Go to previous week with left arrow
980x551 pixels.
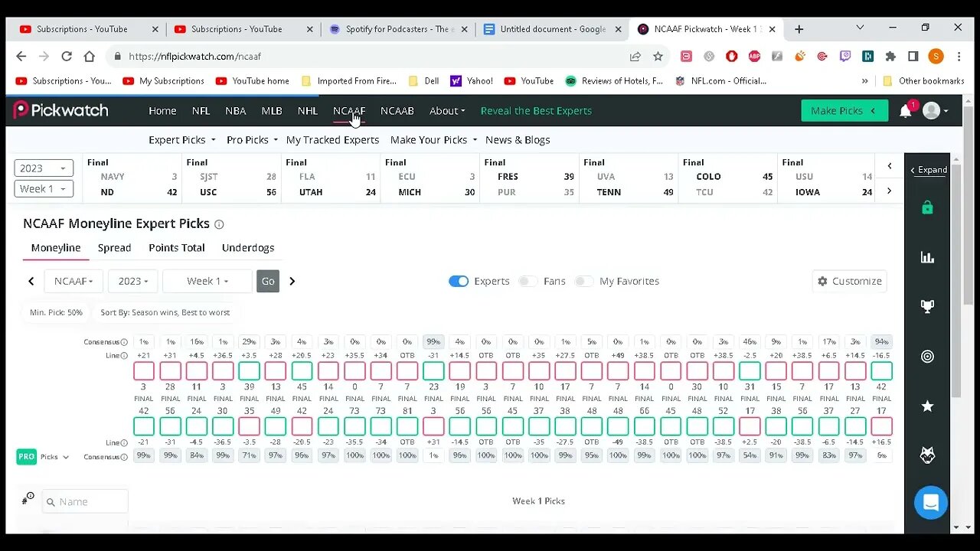(x=31, y=281)
